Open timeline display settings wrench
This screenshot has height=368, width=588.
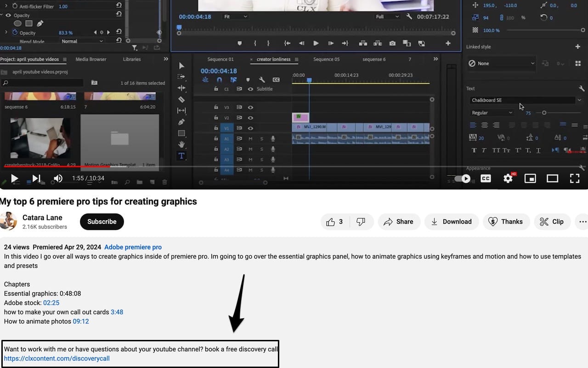point(262,80)
